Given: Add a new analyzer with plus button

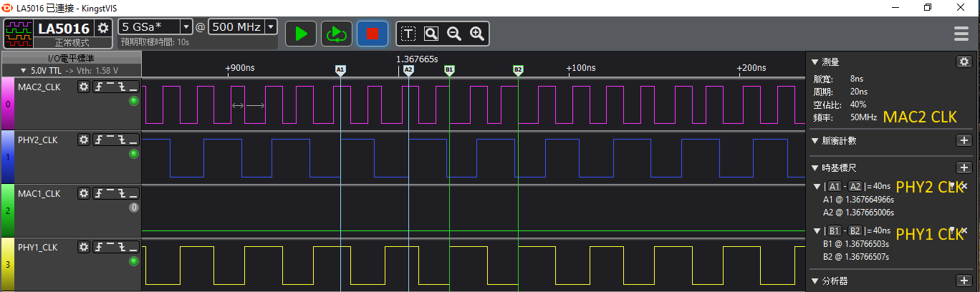Looking at the screenshot, I should pos(964,281).
